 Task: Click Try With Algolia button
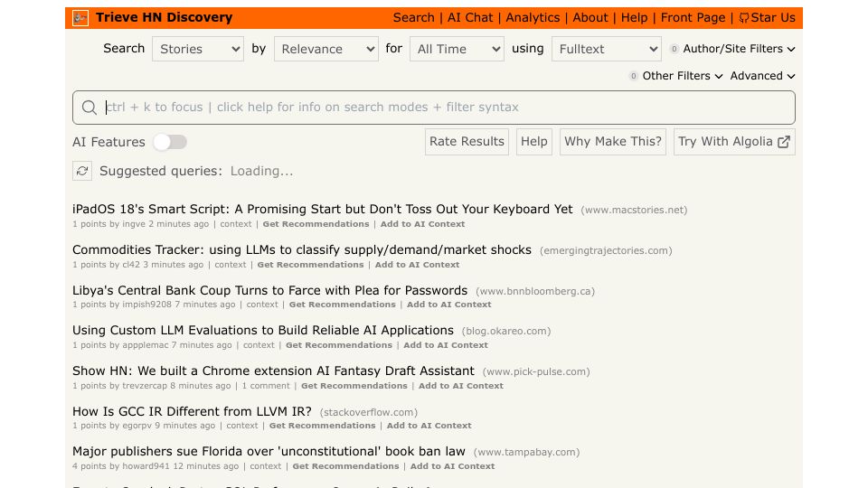pos(734,142)
